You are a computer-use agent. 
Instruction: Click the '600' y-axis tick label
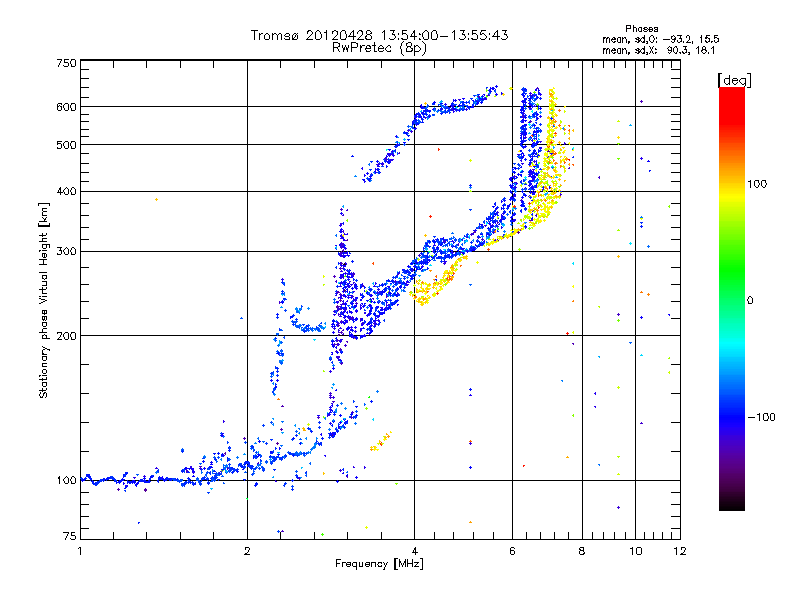click(x=67, y=107)
